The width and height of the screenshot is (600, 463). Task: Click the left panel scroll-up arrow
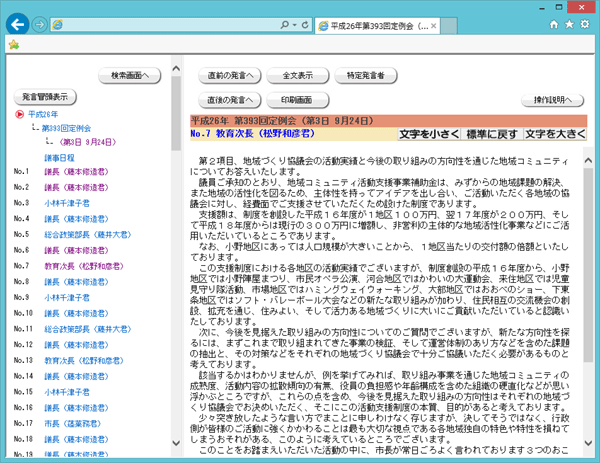pos(176,68)
